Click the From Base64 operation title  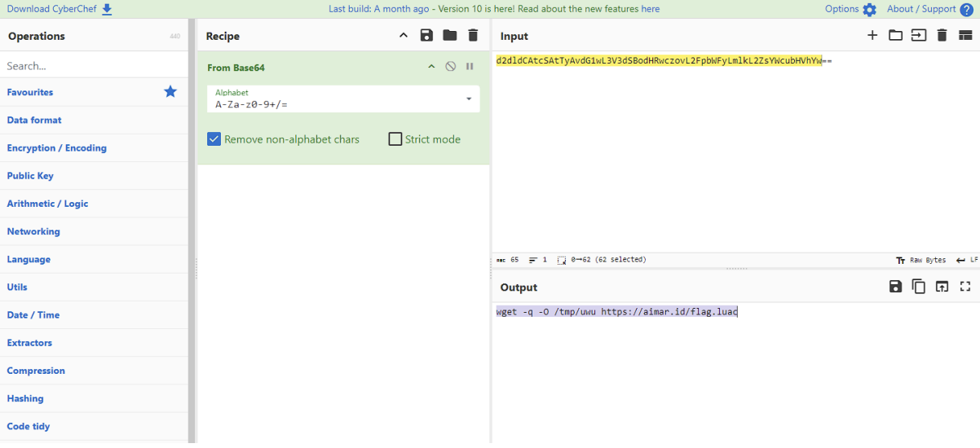236,68
